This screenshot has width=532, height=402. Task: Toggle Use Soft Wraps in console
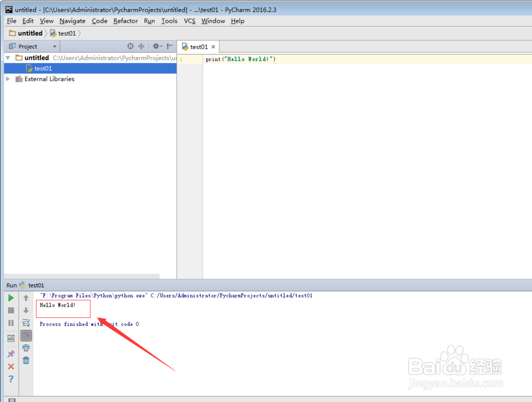(26, 323)
